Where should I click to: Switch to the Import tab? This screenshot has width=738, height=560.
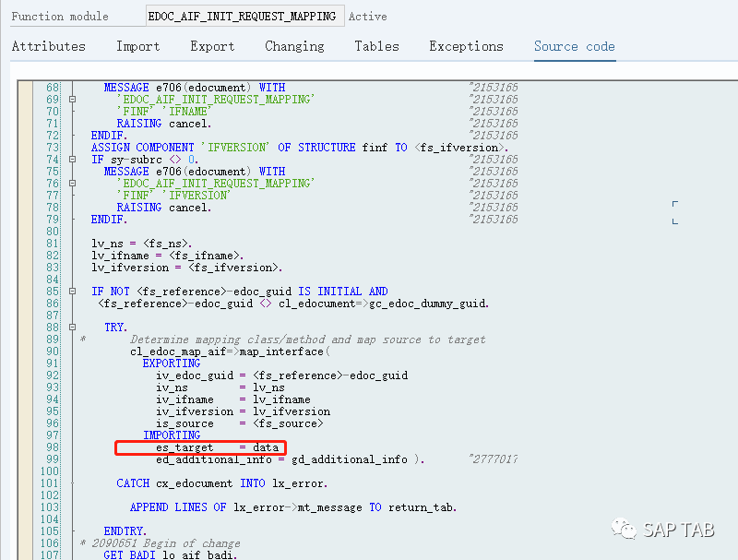(x=137, y=46)
